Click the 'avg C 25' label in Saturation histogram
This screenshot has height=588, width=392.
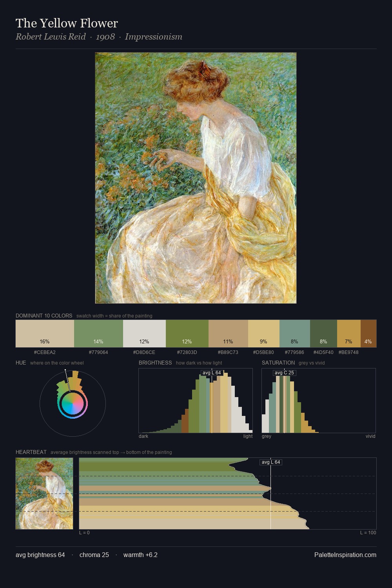click(x=284, y=373)
